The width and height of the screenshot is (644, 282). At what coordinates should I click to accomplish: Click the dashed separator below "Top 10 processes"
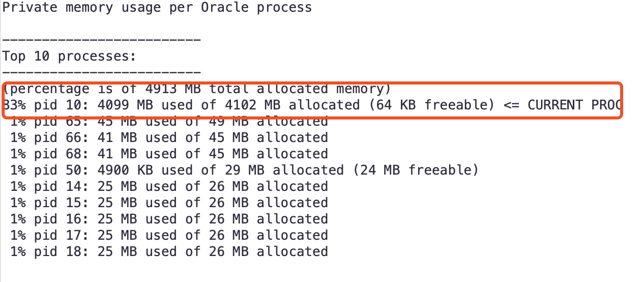click(x=101, y=73)
